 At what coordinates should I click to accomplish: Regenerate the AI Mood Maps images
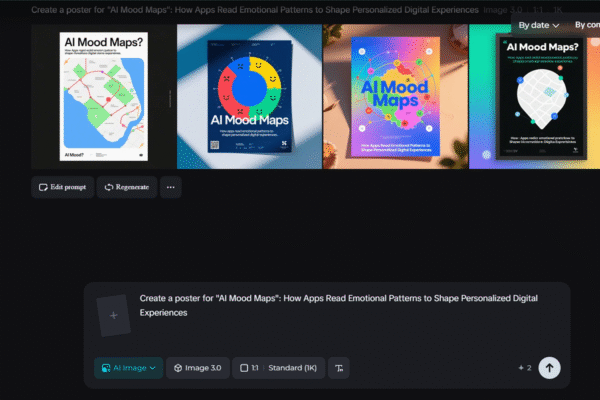(x=127, y=187)
